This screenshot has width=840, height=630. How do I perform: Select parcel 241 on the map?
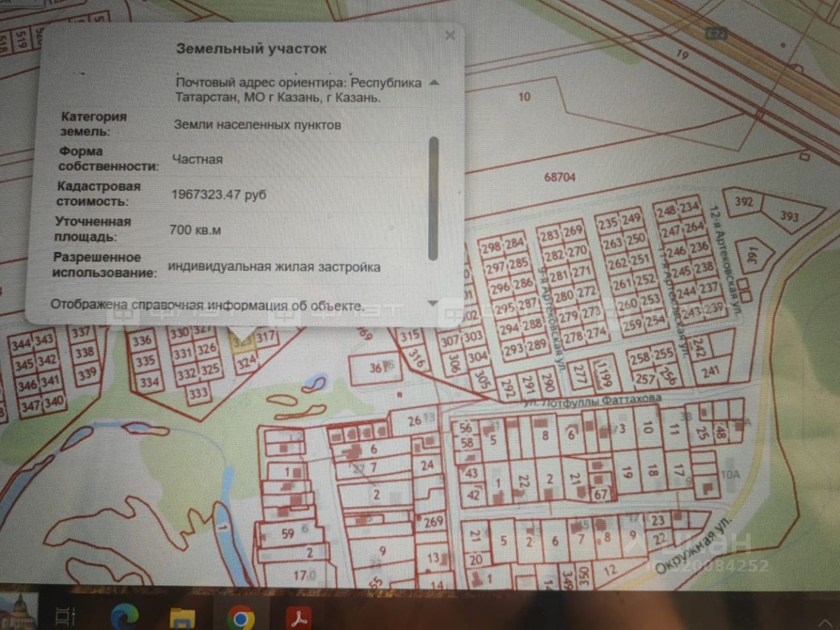[710, 372]
